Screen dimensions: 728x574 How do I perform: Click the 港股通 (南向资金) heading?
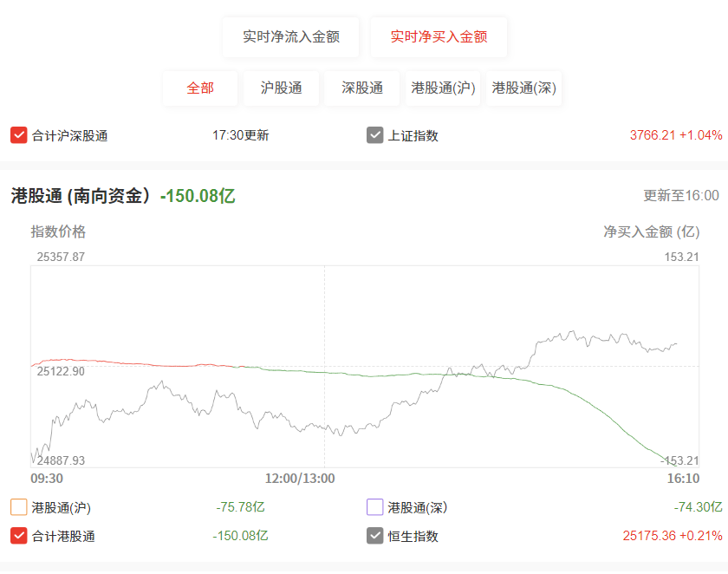click(x=81, y=196)
